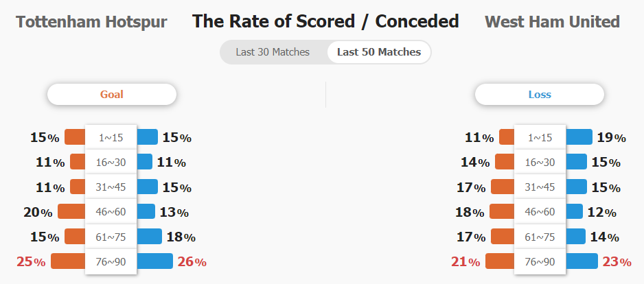Click The Rate of Scored / Conceded title
644x284 pixels.
pos(325,21)
